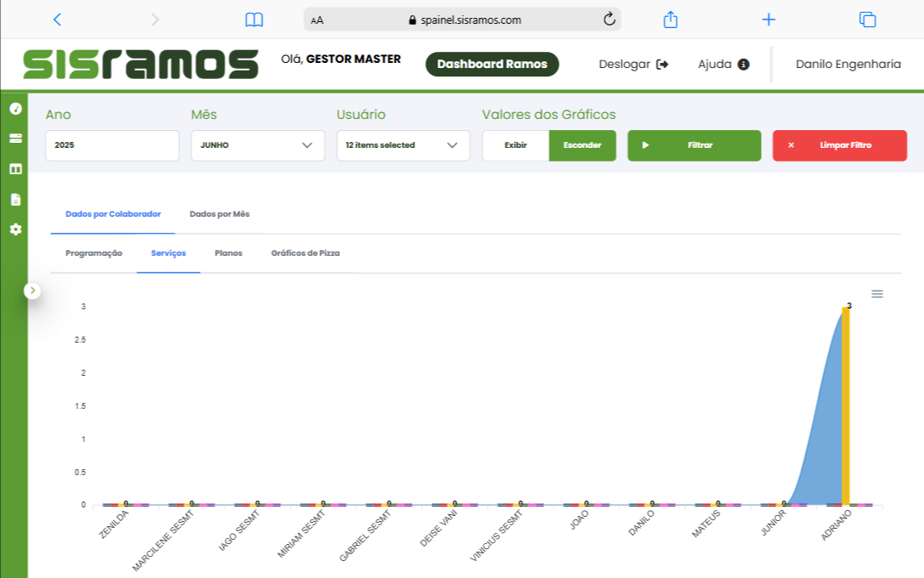The image size is (924, 578).
Task: Open the table columns icon in sidebar
Action: pyautogui.click(x=15, y=169)
